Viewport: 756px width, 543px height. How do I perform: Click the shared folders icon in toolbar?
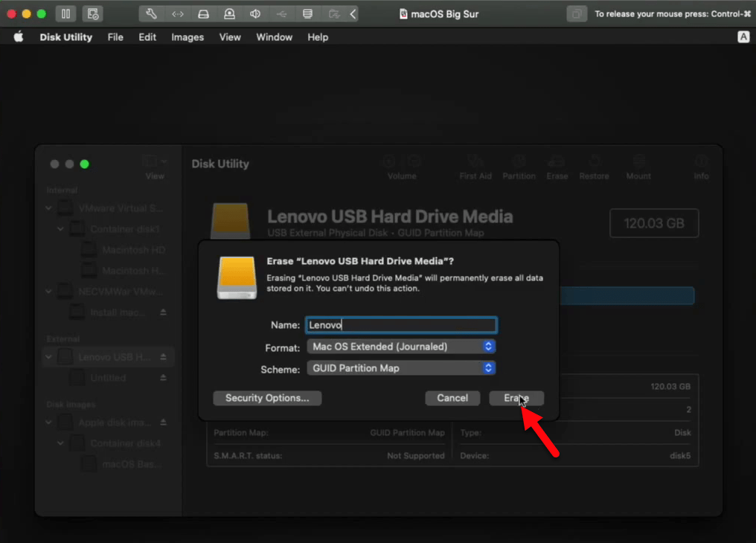(x=333, y=14)
